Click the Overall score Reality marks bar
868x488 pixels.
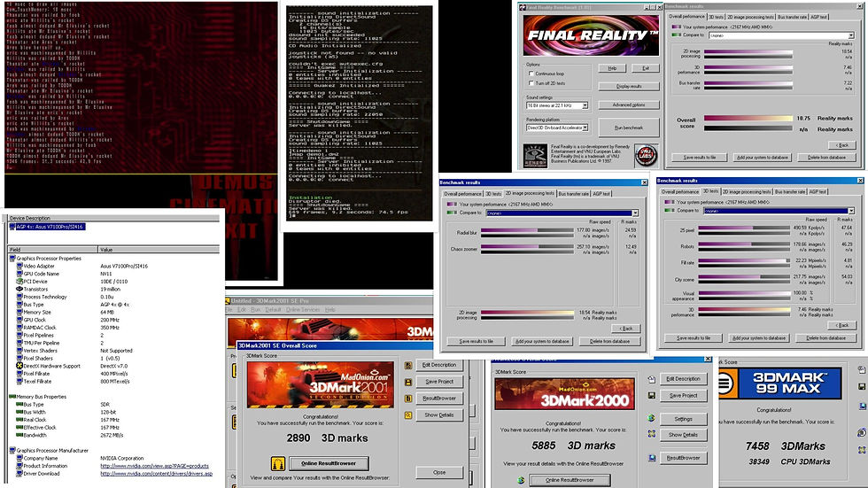point(748,119)
